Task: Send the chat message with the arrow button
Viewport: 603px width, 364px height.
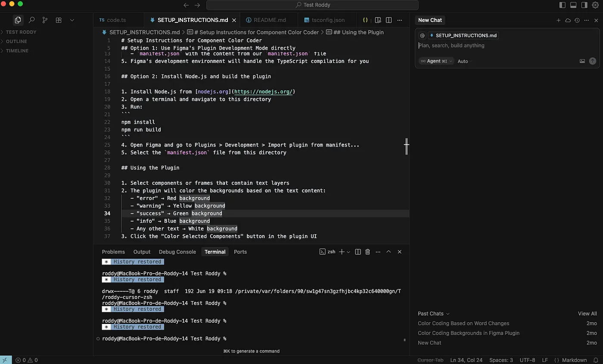Action: tap(593, 61)
